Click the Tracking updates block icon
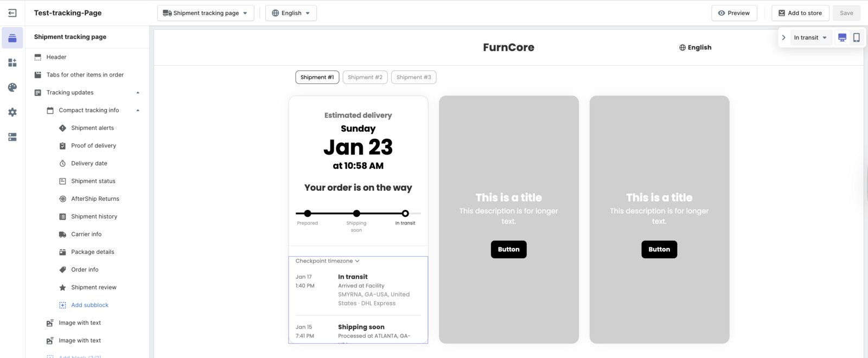Screen dimensions: 868x358 [38, 93]
